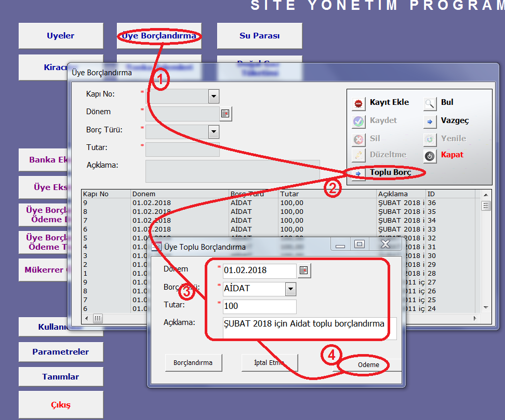Click the Kayıt Ekle red icon

tap(358, 103)
